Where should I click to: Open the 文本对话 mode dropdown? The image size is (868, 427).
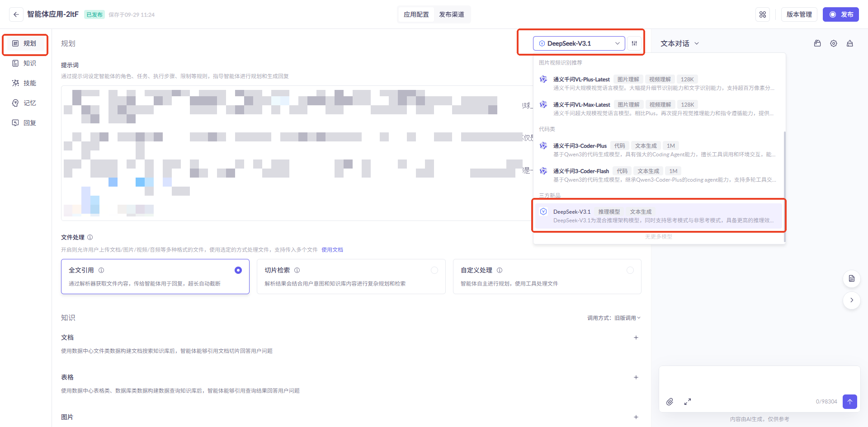tap(680, 43)
